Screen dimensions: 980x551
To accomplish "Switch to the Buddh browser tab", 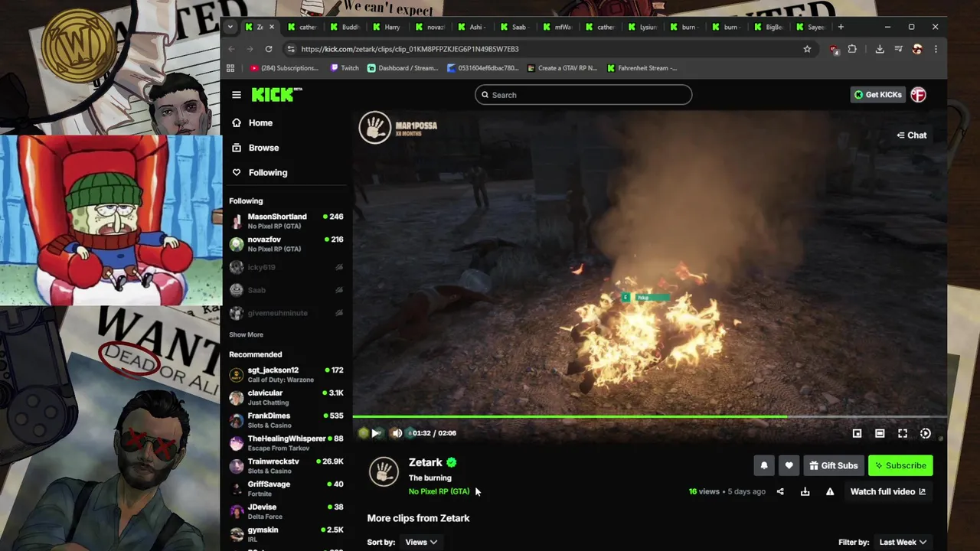I will [346, 27].
